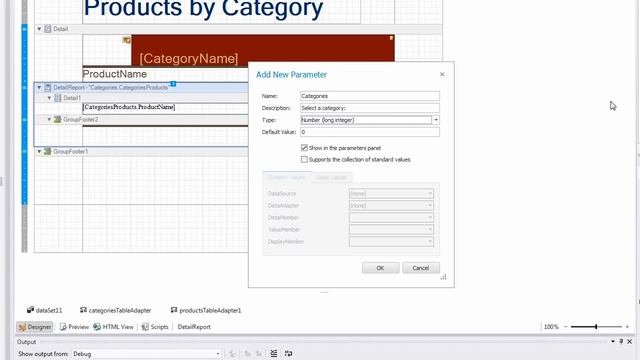The width and height of the screenshot is (640, 360).
Task: Switch to the Preview tab
Action: pos(74,327)
